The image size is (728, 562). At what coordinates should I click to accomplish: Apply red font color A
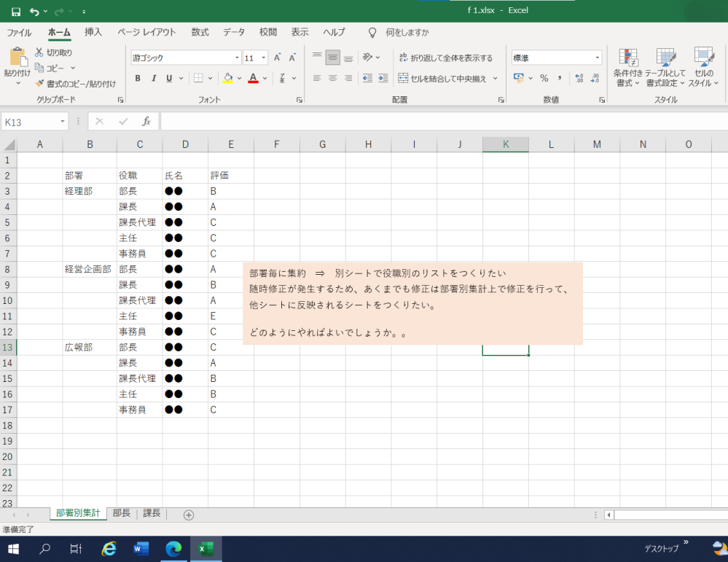[253, 78]
